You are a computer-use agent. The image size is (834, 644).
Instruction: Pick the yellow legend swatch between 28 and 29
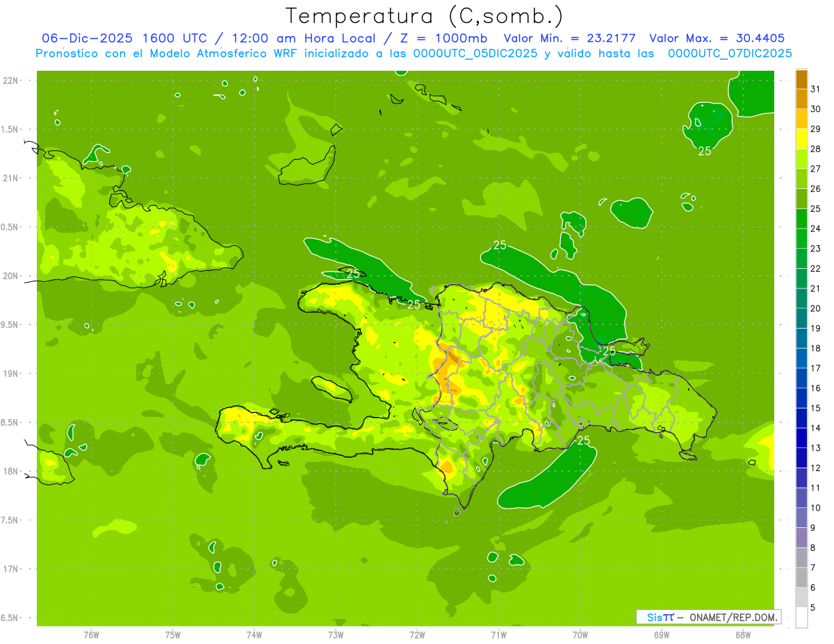801,139
